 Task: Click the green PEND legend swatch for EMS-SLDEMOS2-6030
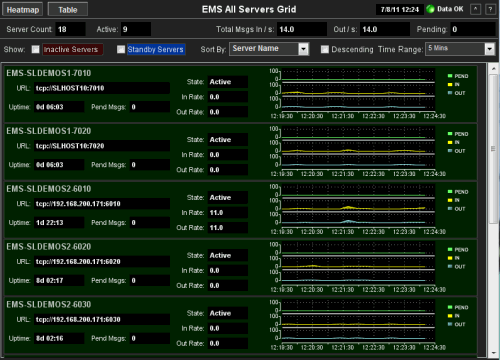450,307
